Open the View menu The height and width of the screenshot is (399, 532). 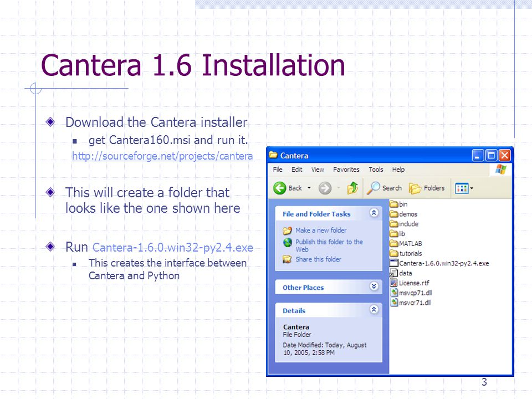point(318,170)
